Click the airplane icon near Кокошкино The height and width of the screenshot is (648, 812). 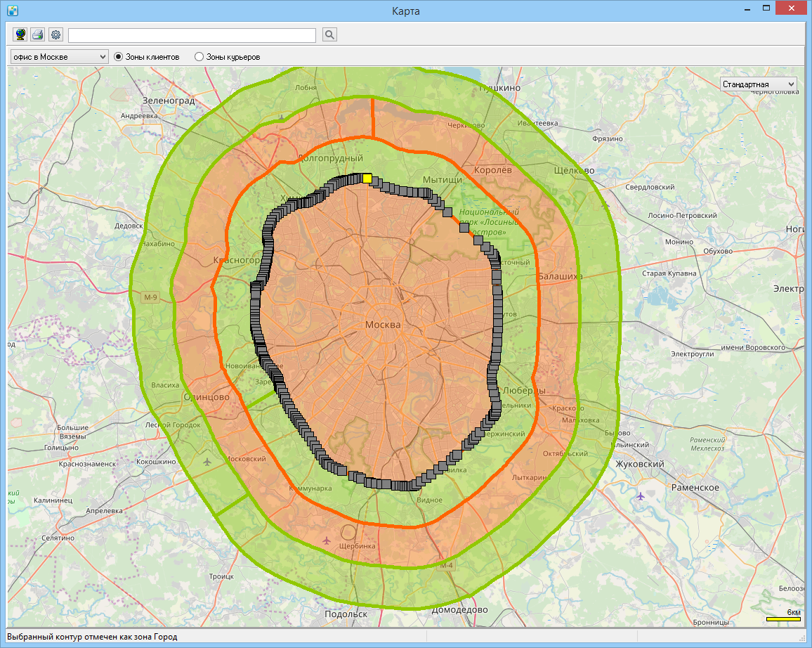207,462
